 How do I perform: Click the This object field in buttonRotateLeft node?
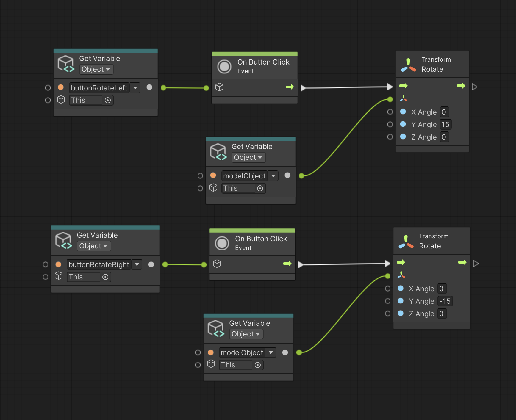(x=86, y=100)
